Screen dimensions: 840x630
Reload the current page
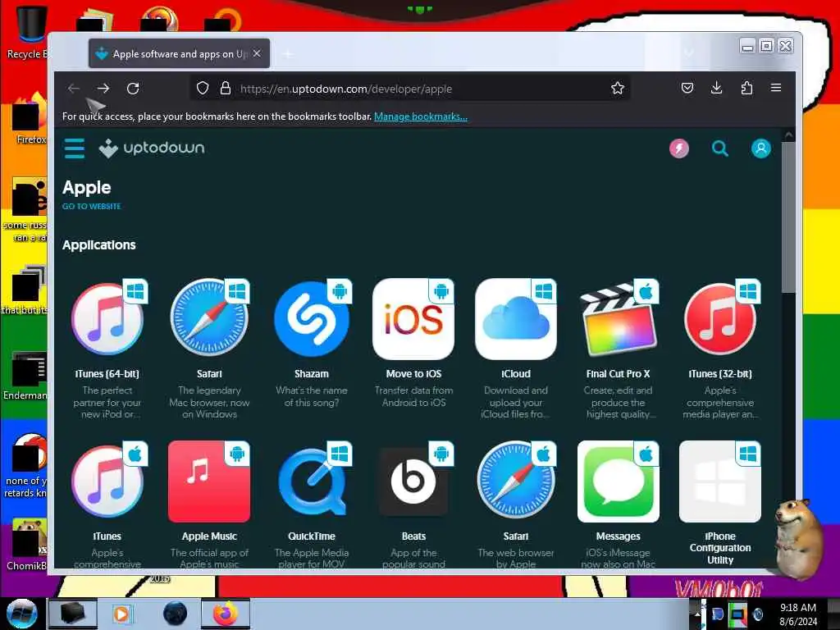point(133,89)
